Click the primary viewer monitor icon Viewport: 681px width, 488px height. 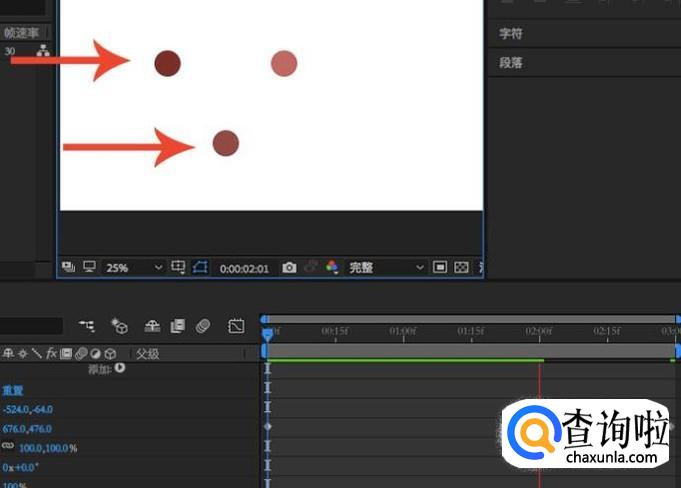click(x=89, y=267)
